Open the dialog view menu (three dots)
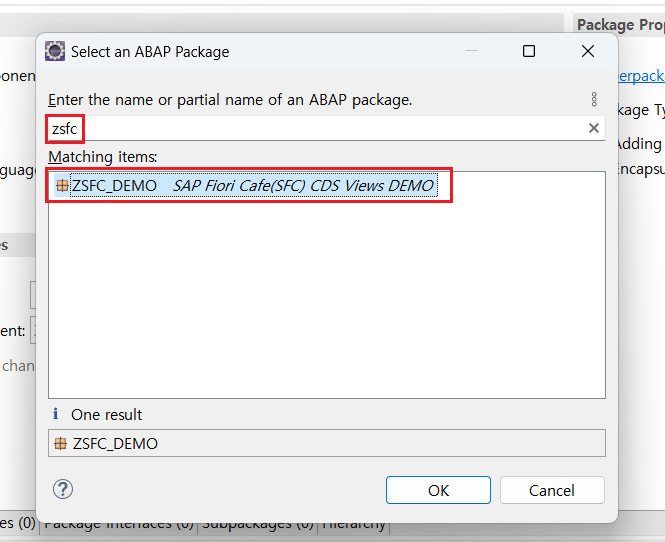Screen dimensions: 665x542 tap(594, 99)
